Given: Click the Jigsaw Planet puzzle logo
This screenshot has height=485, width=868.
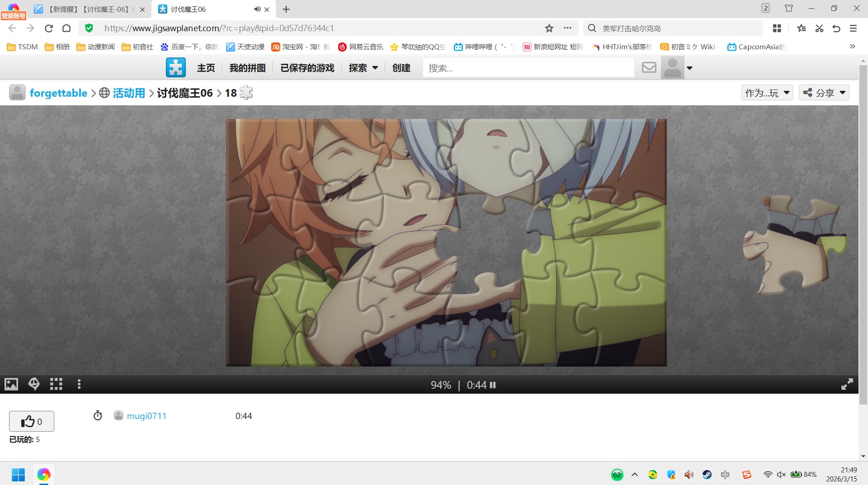Looking at the screenshot, I should click(175, 68).
